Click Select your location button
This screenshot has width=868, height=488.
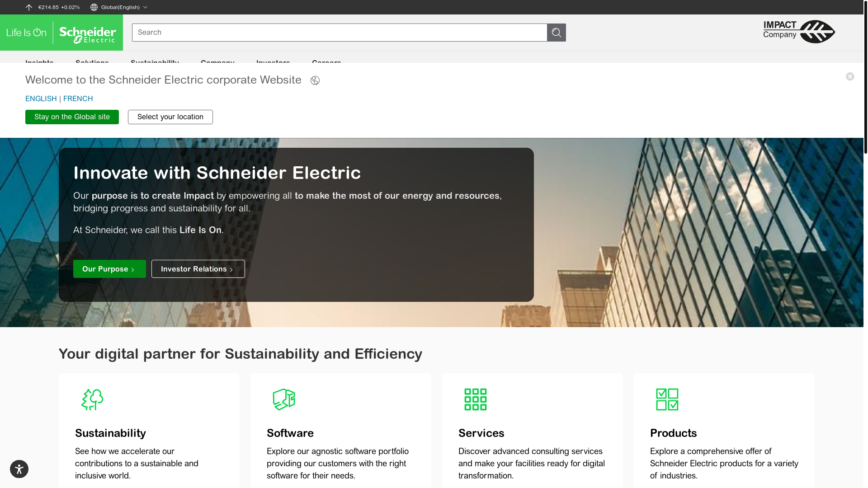point(170,117)
